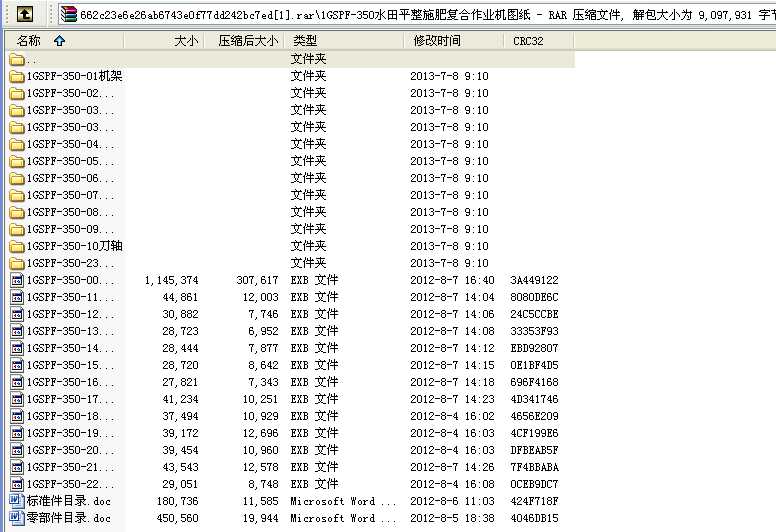Click CRC value 0E1BF4D5
Screen dimensions: 776x532
534,365
